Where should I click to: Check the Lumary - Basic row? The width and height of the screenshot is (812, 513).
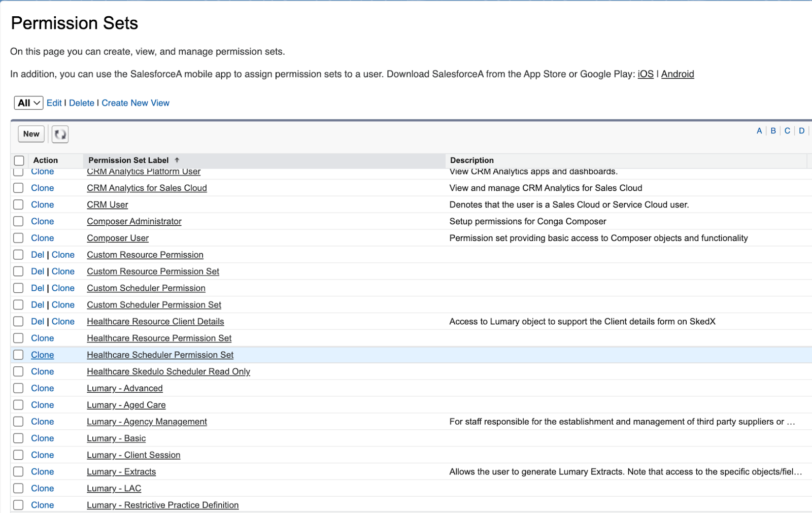click(x=18, y=438)
